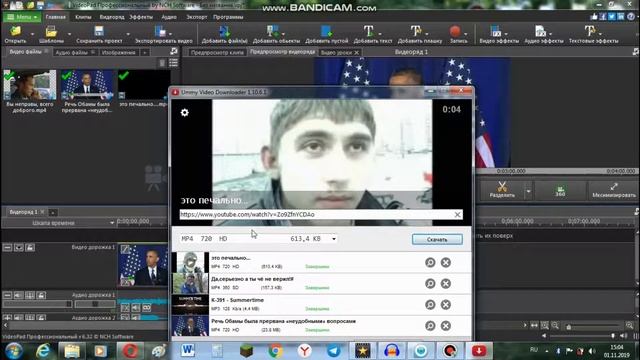
Task: Click the Добавить текст T icon
Action: pos(368,31)
